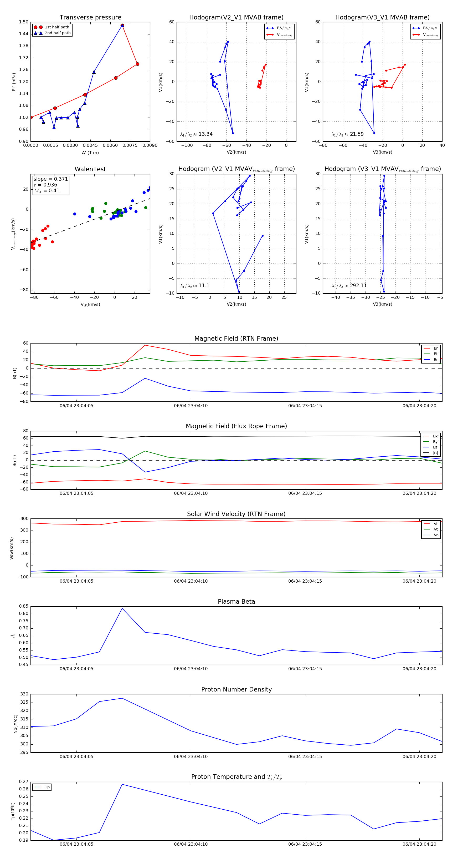The width and height of the screenshot is (473, 868).
Task: Click the 'Hodogram(V3_V1 MVAB frame)' title
Action: pos(382,18)
